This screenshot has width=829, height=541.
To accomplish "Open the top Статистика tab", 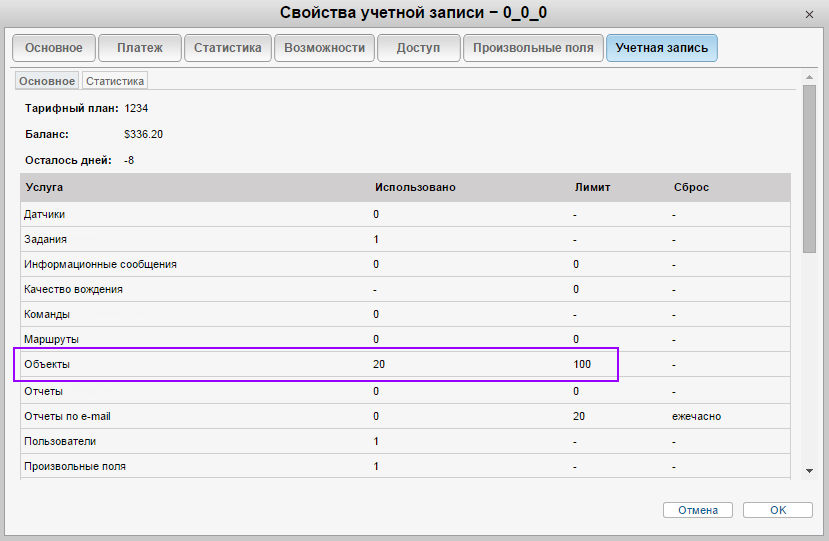I will pyautogui.click(x=228, y=48).
